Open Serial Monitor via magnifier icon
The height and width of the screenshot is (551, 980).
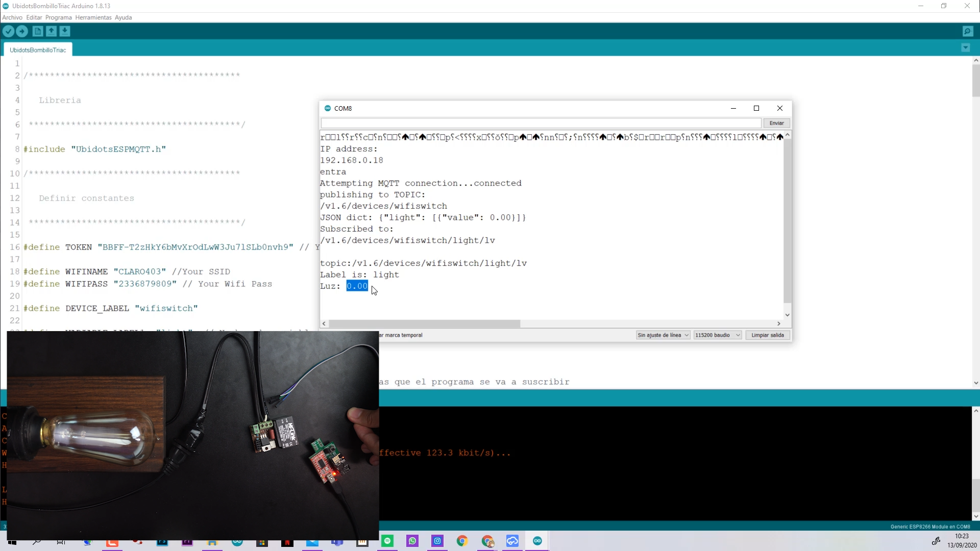pyautogui.click(x=967, y=32)
